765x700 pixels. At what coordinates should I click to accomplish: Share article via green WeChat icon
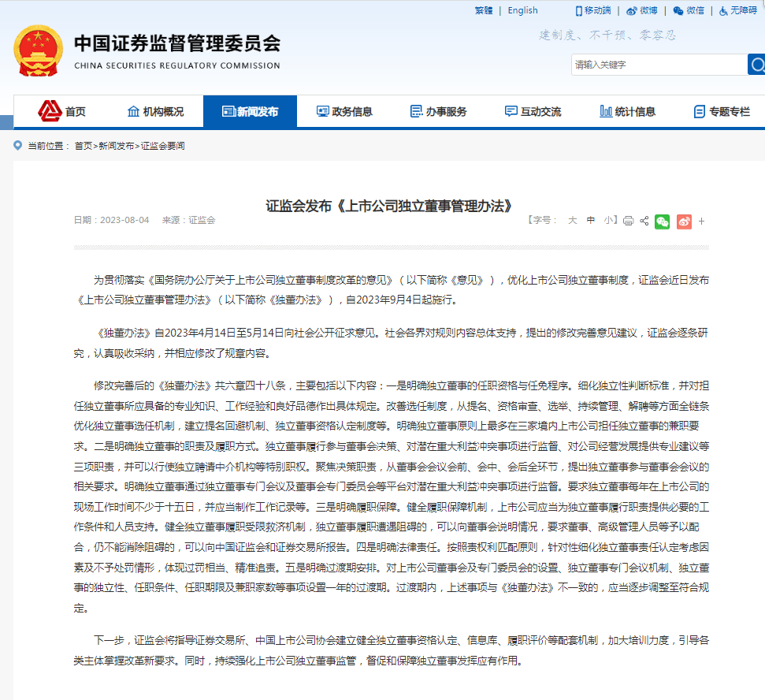point(663,222)
